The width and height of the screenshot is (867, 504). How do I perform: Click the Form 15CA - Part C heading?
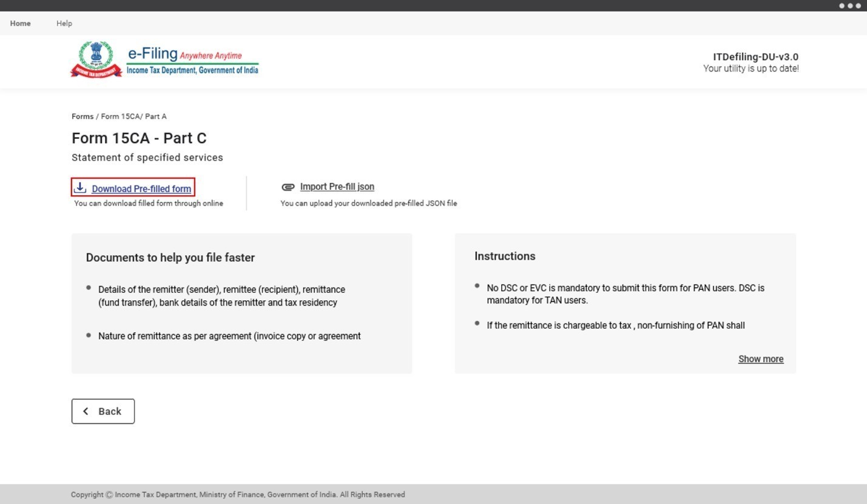[139, 138]
